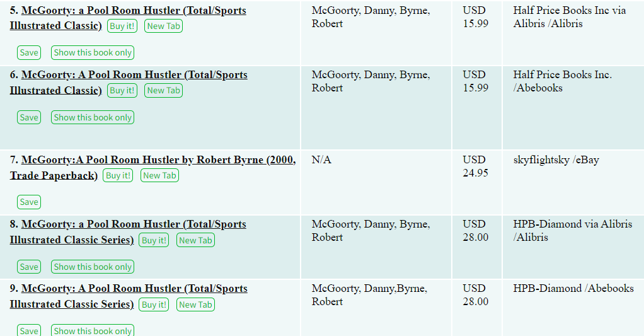Open title link of listing 8
The width and height of the screenshot is (644, 336).
click(x=134, y=224)
